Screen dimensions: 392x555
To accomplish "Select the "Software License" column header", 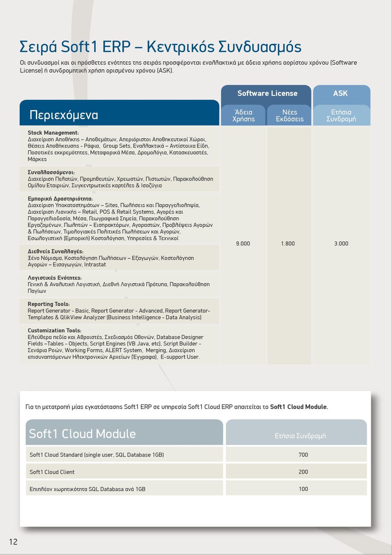I will (x=267, y=94).
